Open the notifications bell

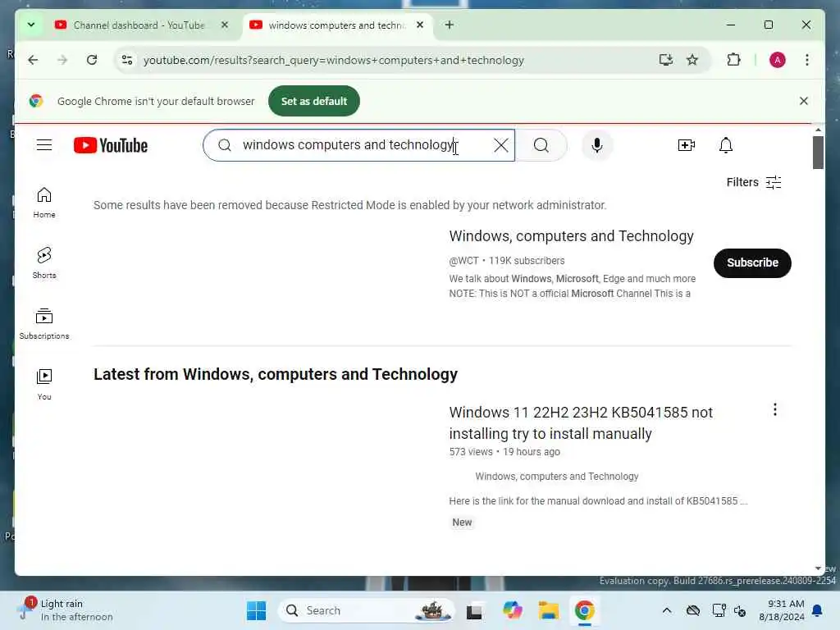pyautogui.click(x=725, y=145)
